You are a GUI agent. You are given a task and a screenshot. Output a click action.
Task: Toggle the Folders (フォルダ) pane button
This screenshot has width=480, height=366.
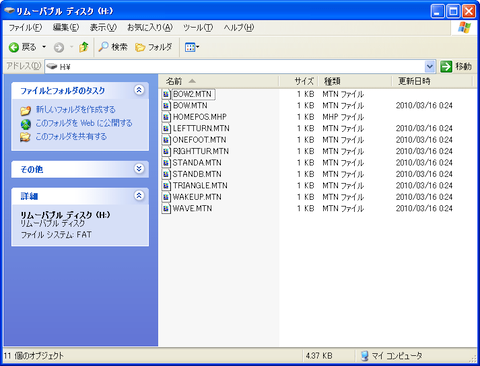click(x=154, y=47)
